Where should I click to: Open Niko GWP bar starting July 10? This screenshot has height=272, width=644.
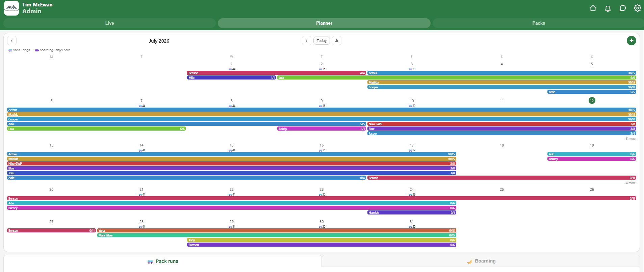point(502,124)
